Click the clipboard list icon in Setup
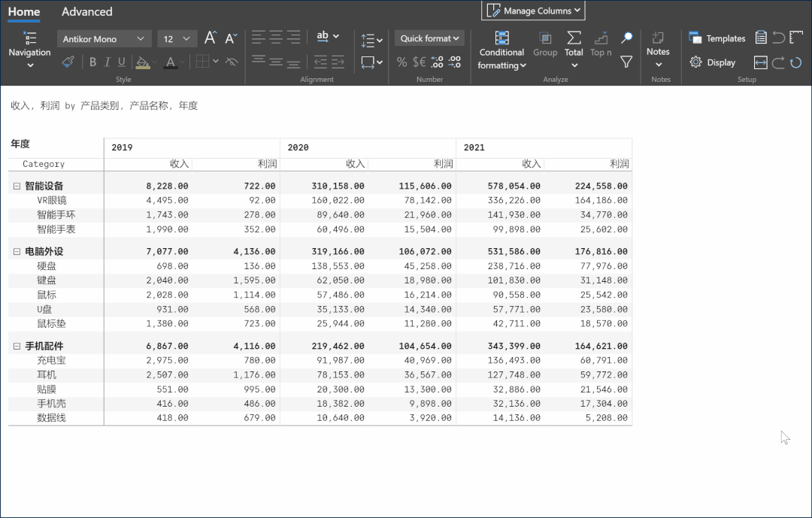The height and width of the screenshot is (518, 812). click(761, 38)
